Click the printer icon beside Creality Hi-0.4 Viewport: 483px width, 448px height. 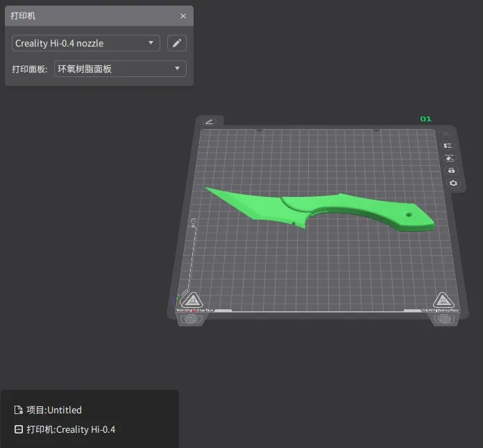pos(19,429)
